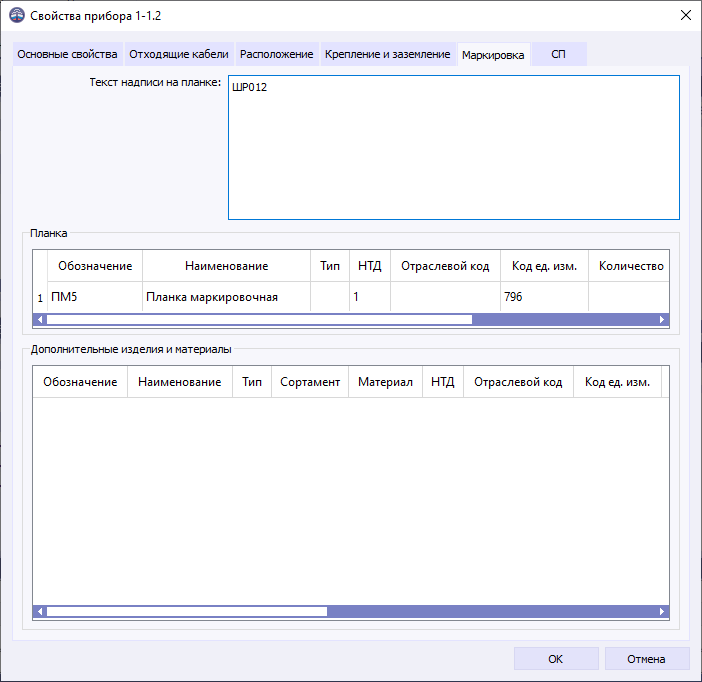Click the Материал column header
This screenshot has width=702, height=682.
(385, 382)
